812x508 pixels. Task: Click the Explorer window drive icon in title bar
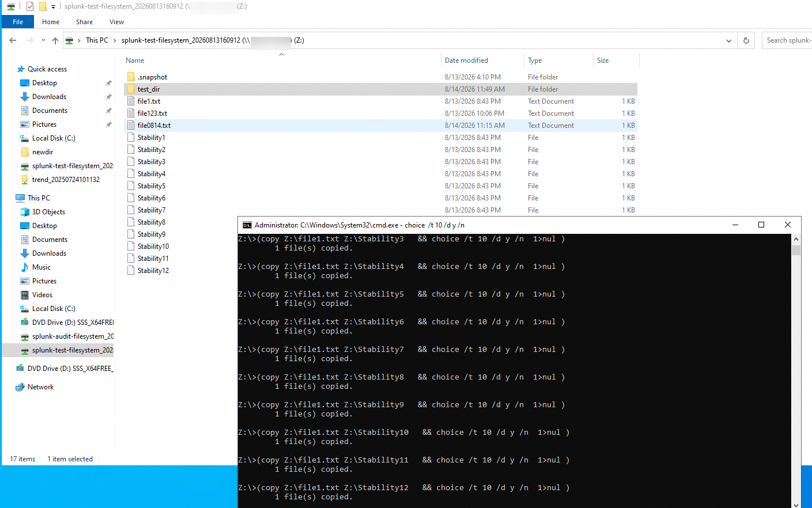click(11, 7)
